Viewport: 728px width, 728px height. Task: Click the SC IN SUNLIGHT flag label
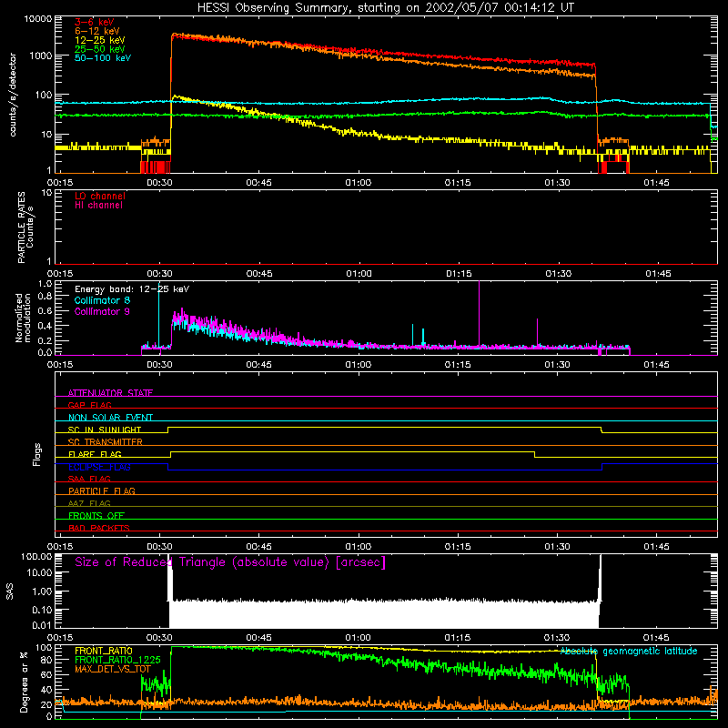click(105, 430)
